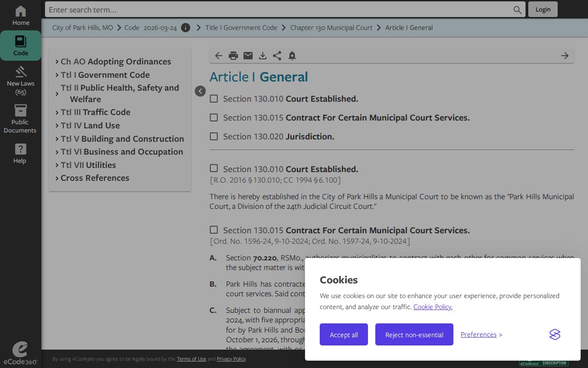
Task: Click City of Park Hills, MO breadcrumb
Action: click(83, 28)
